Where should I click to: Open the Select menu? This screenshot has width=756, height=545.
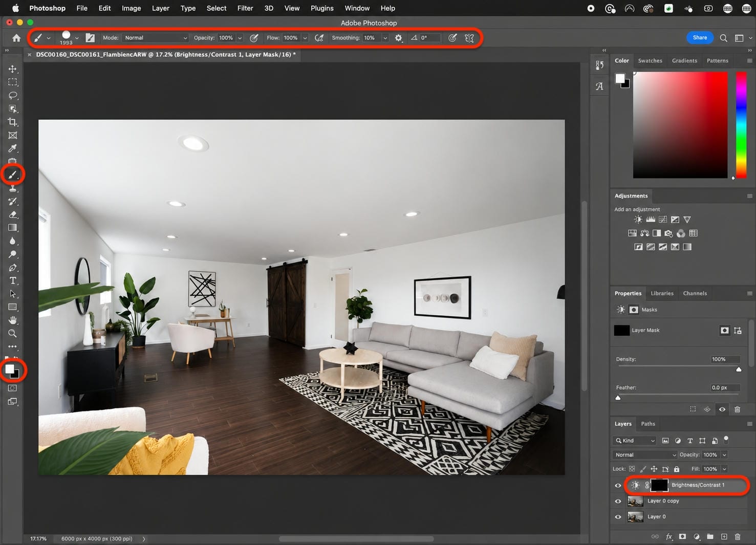point(217,8)
